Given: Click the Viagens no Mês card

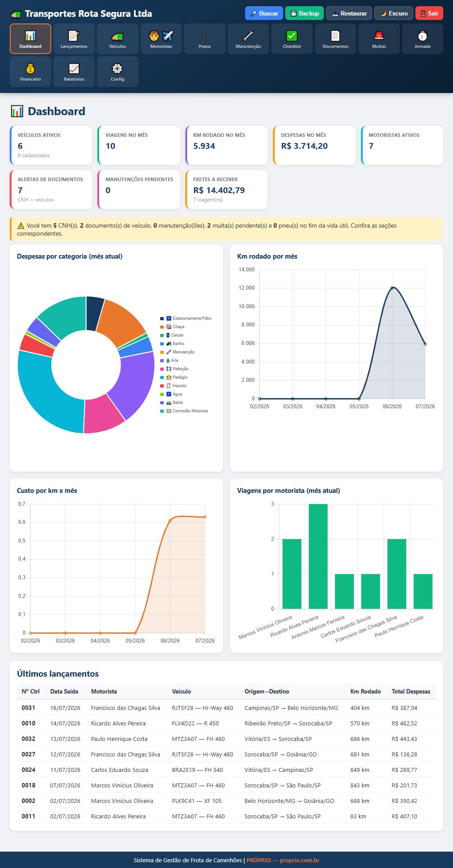Looking at the screenshot, I should click(138, 145).
